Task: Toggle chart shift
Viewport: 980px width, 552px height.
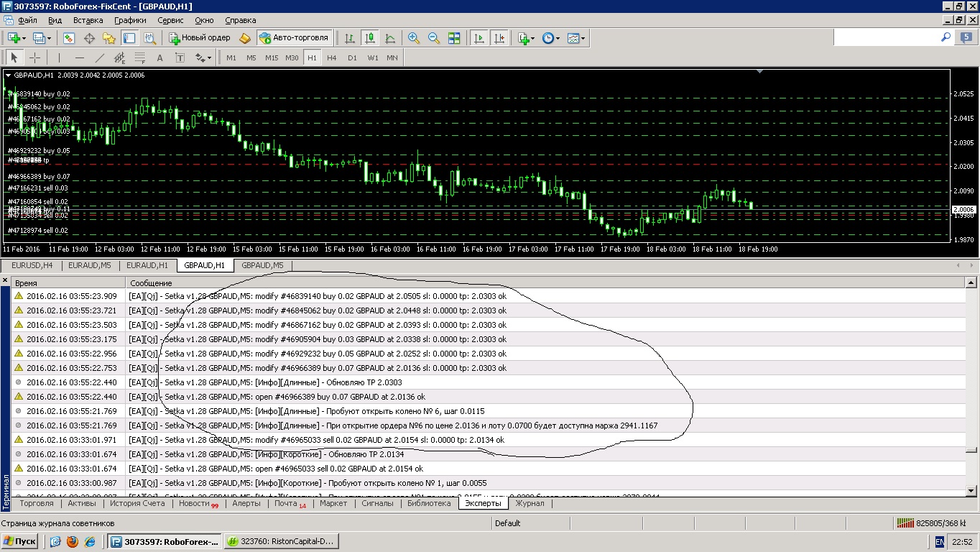Action: coord(499,38)
